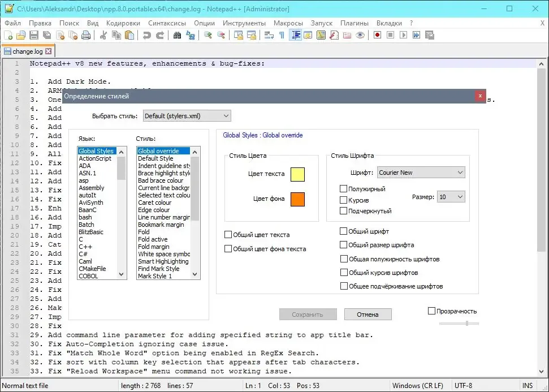Click the Отмена button
The width and height of the screenshot is (549, 392).
click(368, 315)
